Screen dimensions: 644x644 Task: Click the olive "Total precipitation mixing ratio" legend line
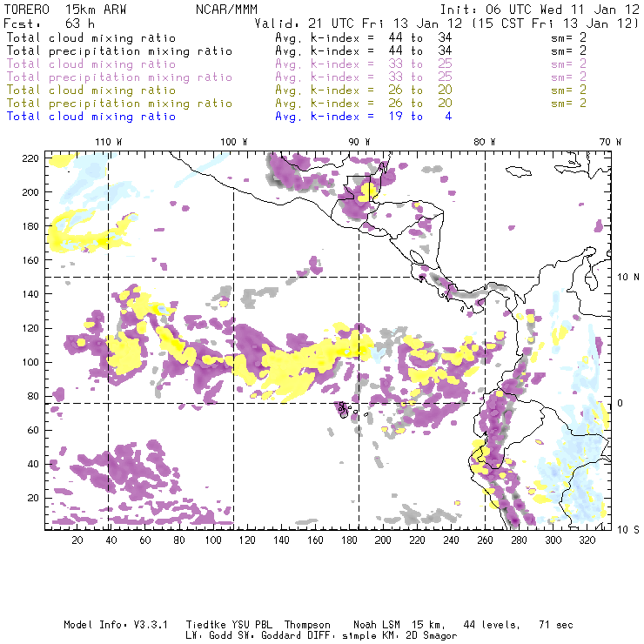pyautogui.click(x=119, y=103)
